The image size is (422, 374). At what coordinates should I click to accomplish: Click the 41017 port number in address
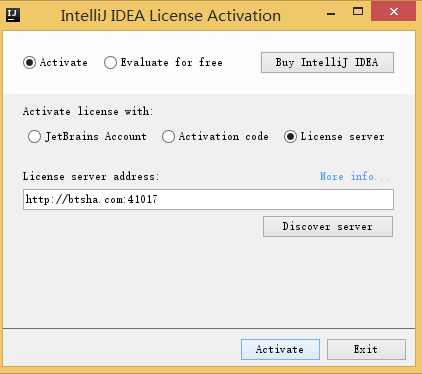point(143,199)
